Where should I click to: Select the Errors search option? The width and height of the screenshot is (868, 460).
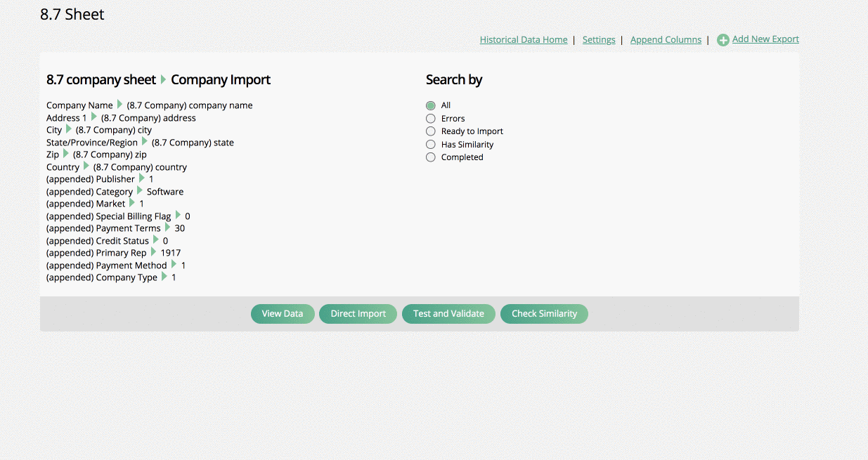coord(431,119)
